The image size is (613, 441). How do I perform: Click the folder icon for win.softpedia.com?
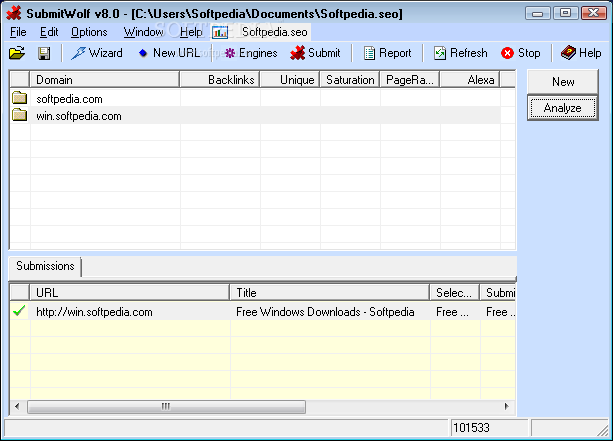point(20,115)
